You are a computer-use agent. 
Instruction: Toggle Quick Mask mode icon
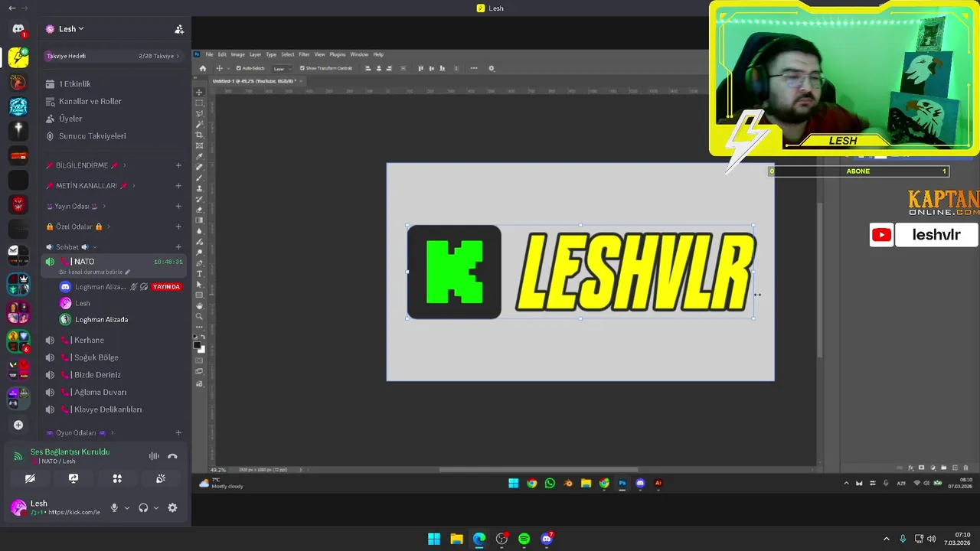[x=199, y=360]
